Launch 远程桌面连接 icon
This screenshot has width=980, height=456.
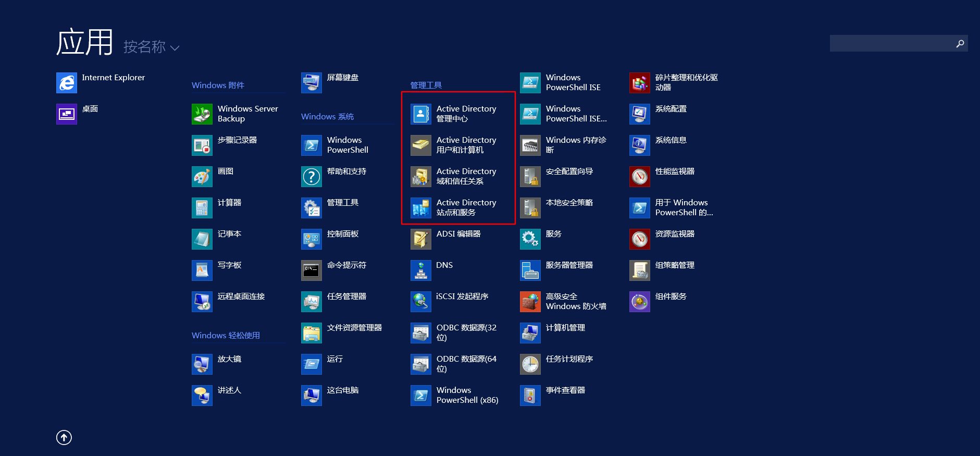(x=202, y=302)
